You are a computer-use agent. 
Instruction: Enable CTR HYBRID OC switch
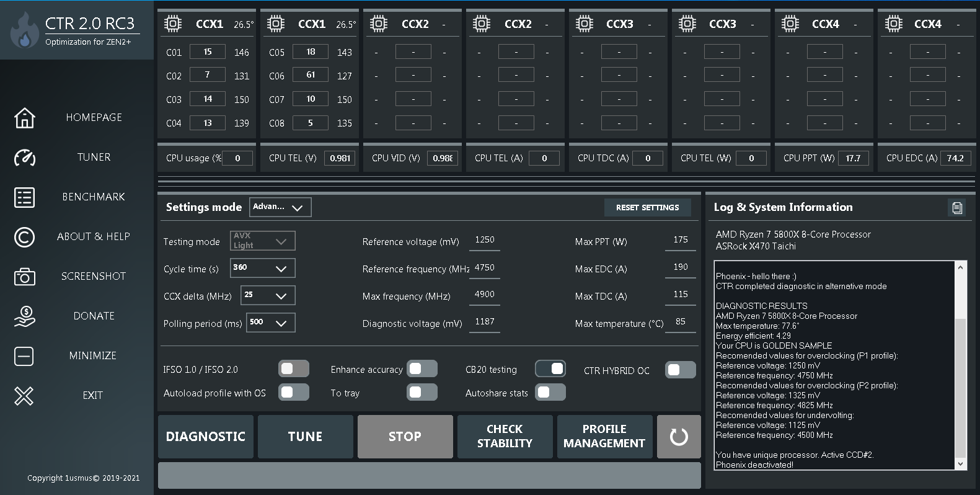click(x=680, y=370)
